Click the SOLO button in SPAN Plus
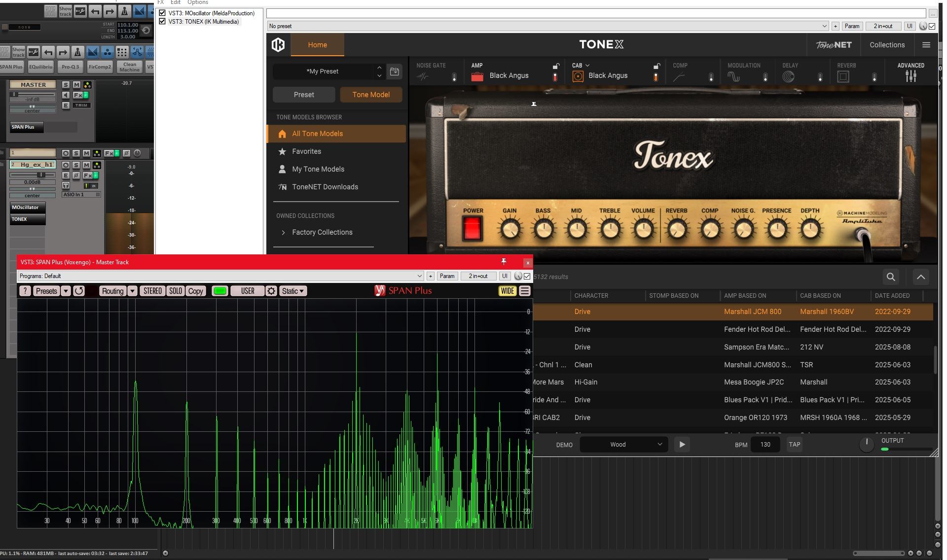The image size is (947, 560). (x=176, y=291)
